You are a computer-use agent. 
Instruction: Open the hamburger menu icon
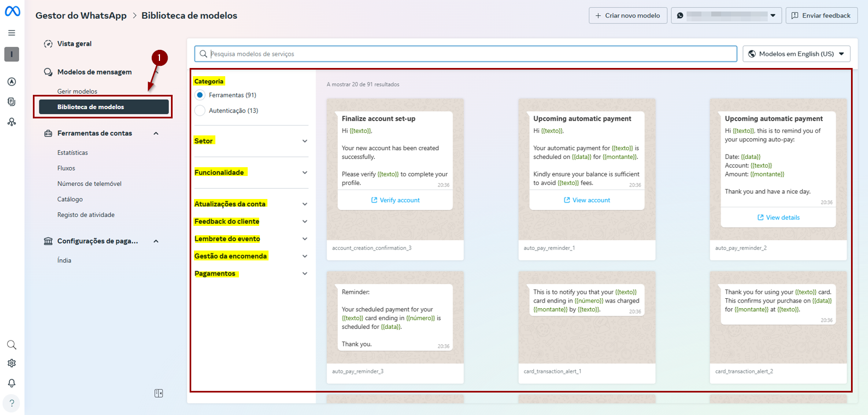tap(12, 33)
